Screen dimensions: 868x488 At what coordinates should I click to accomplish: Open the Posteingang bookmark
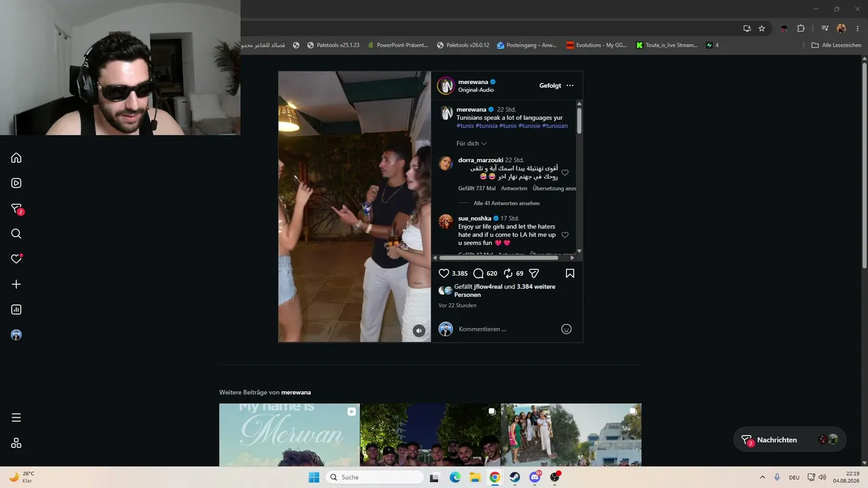[x=527, y=45]
